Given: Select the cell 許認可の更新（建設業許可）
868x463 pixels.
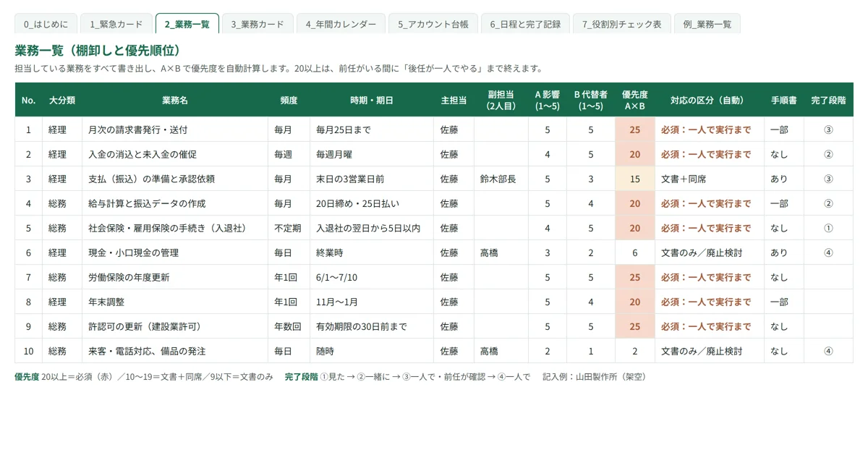Looking at the screenshot, I should point(175,326).
